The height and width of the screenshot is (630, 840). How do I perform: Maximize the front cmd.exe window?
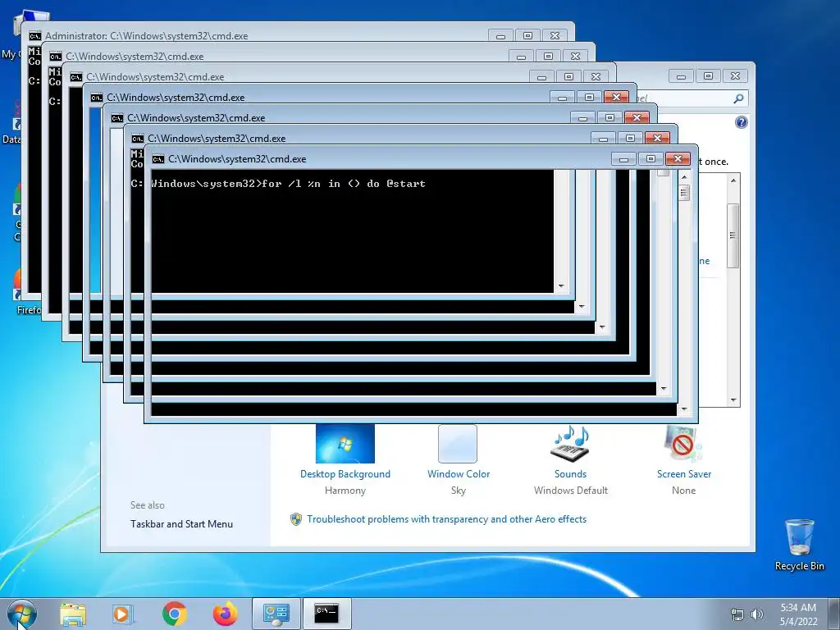(x=651, y=158)
